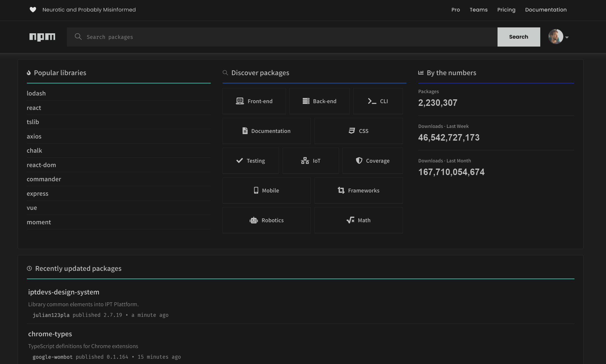
Task: Click the Coverage shield icon
Action: click(359, 160)
